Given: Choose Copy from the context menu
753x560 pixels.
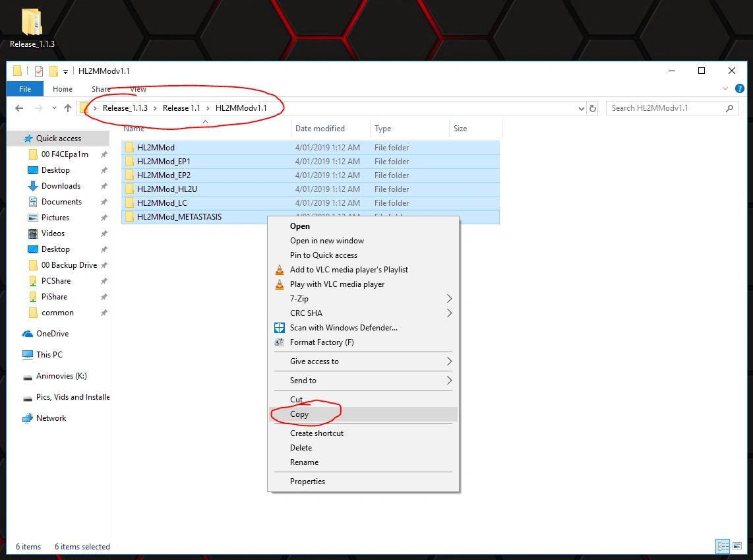Looking at the screenshot, I should [x=299, y=414].
